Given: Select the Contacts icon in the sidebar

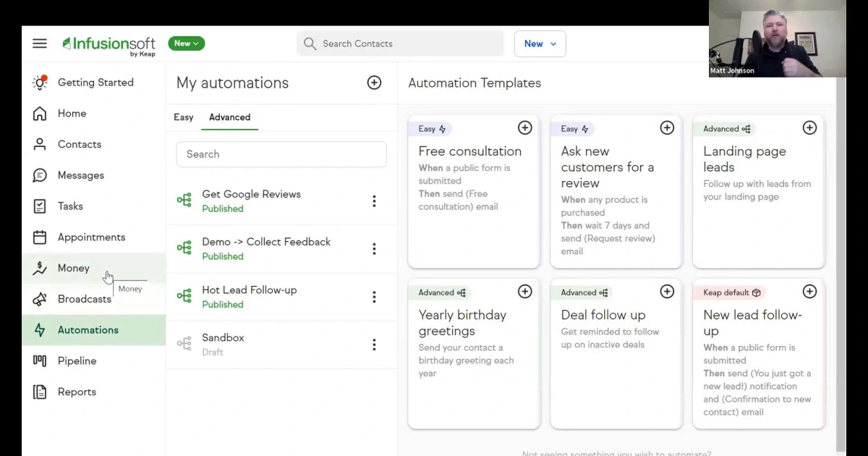Looking at the screenshot, I should click(40, 144).
